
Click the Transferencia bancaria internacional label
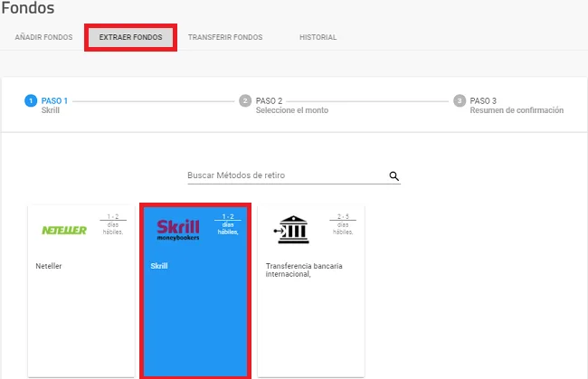(x=304, y=270)
